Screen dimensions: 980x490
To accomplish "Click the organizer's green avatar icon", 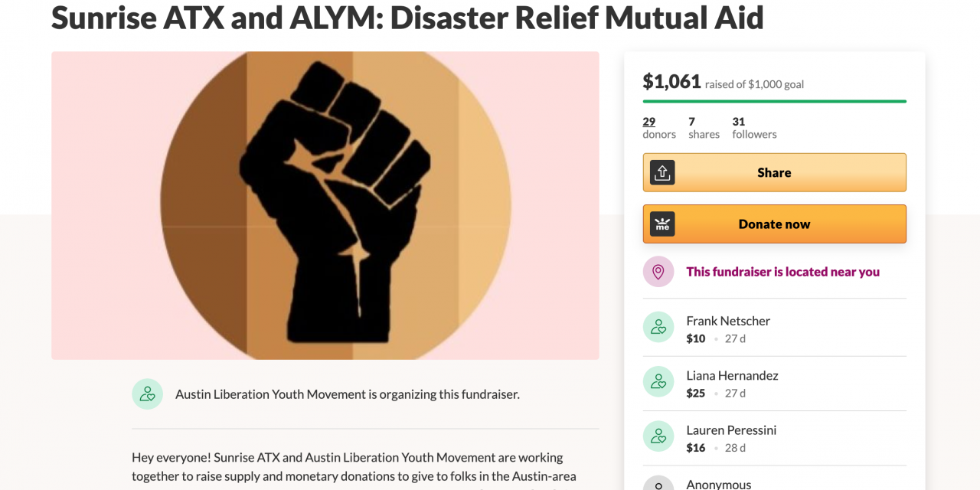I will (x=148, y=394).
